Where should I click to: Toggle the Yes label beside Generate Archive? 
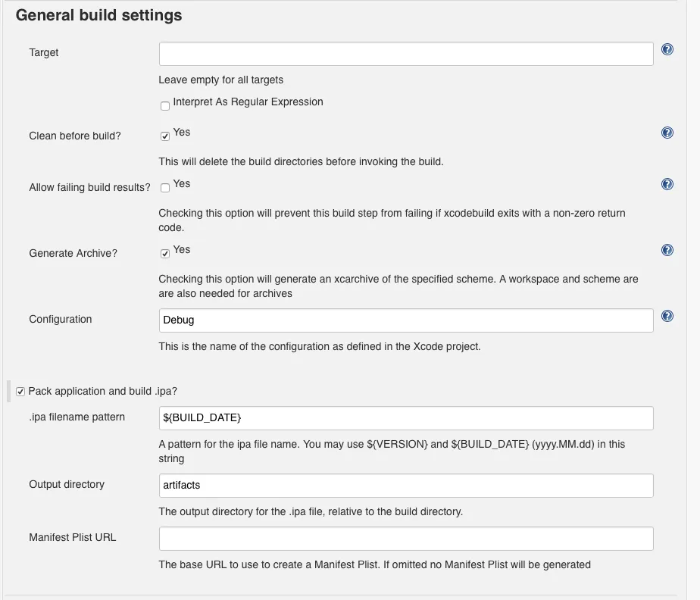point(183,249)
